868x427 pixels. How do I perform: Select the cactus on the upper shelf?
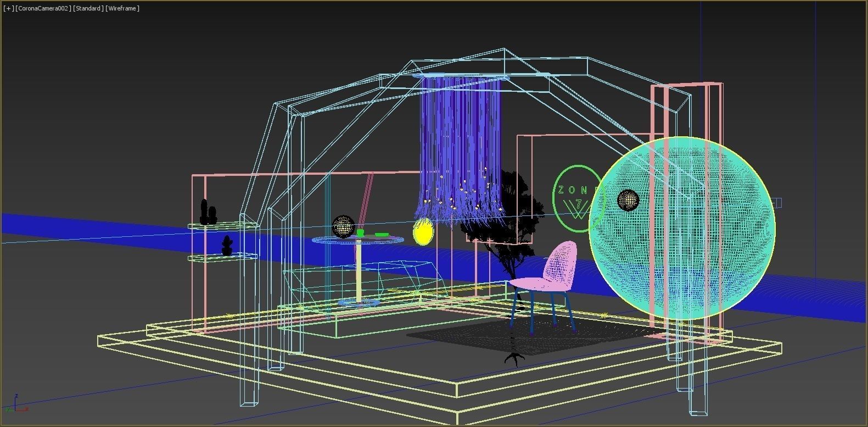pos(208,212)
